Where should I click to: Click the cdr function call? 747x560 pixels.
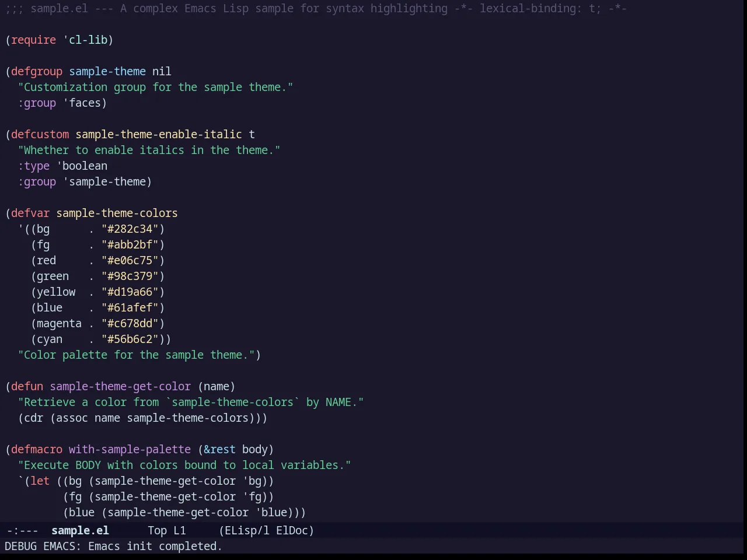tap(34, 418)
